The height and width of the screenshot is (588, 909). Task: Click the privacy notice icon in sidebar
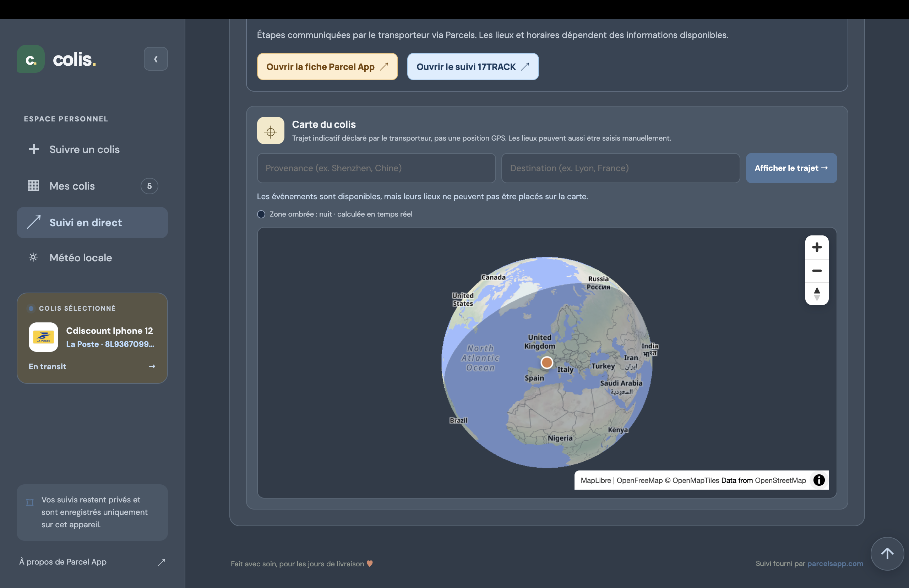(x=30, y=502)
